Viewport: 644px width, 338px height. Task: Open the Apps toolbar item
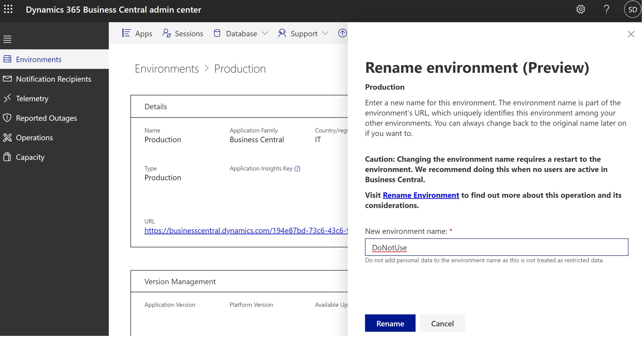[x=137, y=33]
